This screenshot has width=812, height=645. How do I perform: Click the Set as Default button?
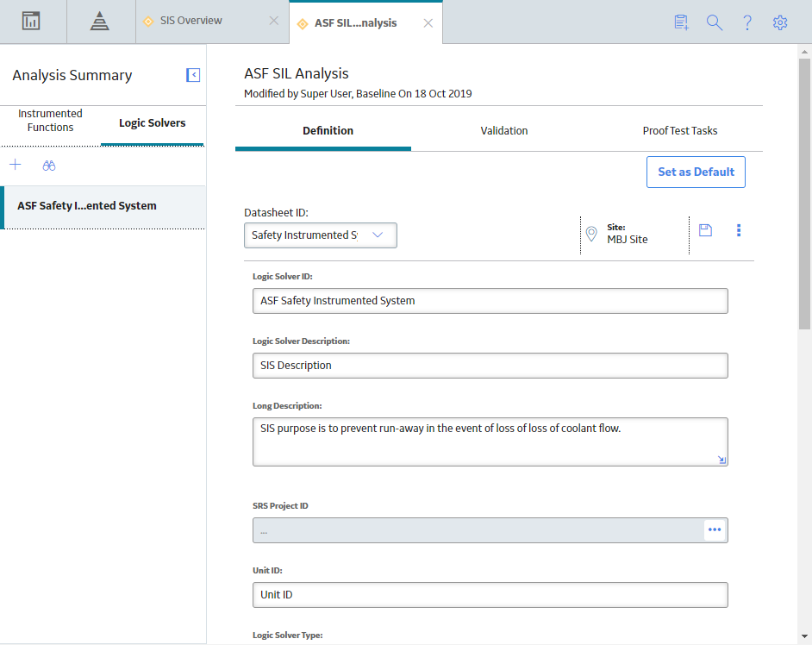click(x=696, y=172)
